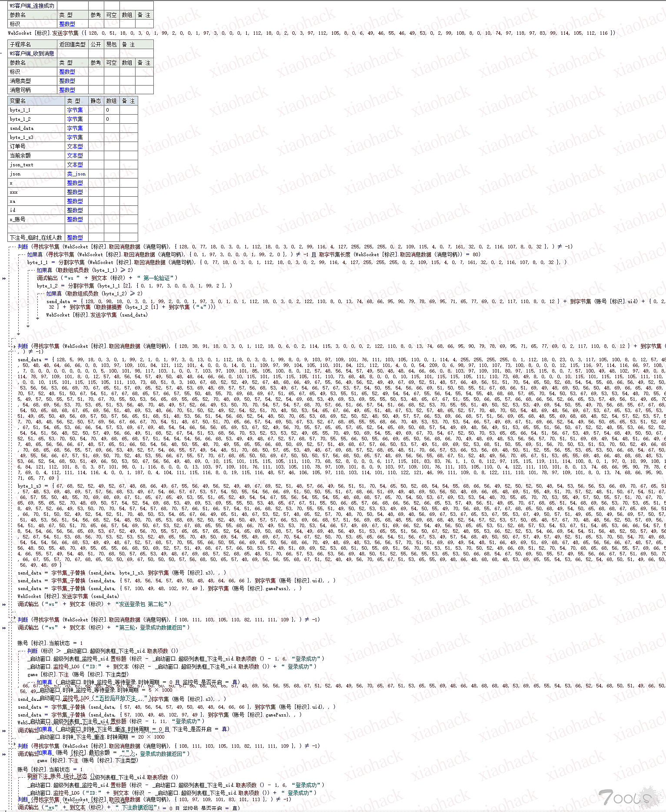This screenshot has height=812, width=666.
Task: Click margin marker beside the 最初余额 condition line
Action: [4, 754]
